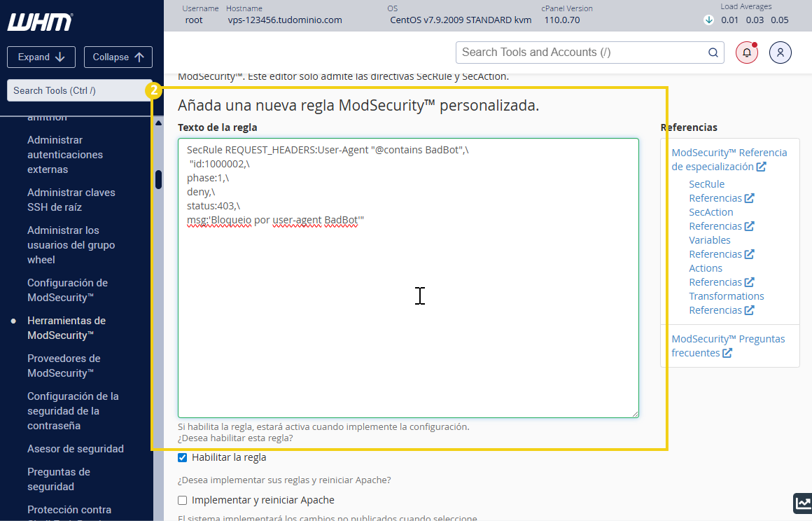Screen dimensions: 812x521
Task: Collapse all sidebar sections with Collapse button
Action: coord(118,57)
